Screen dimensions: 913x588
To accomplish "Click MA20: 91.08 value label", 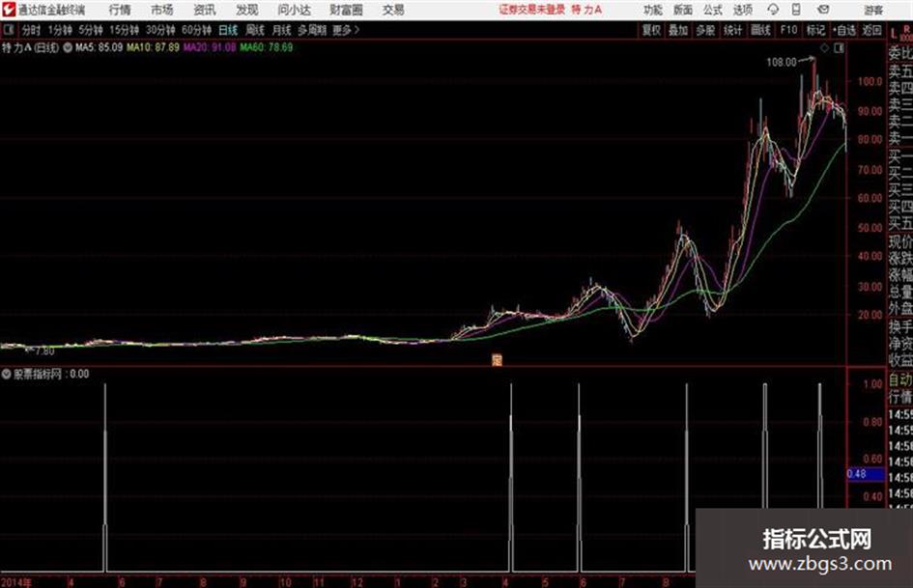I will [x=210, y=47].
